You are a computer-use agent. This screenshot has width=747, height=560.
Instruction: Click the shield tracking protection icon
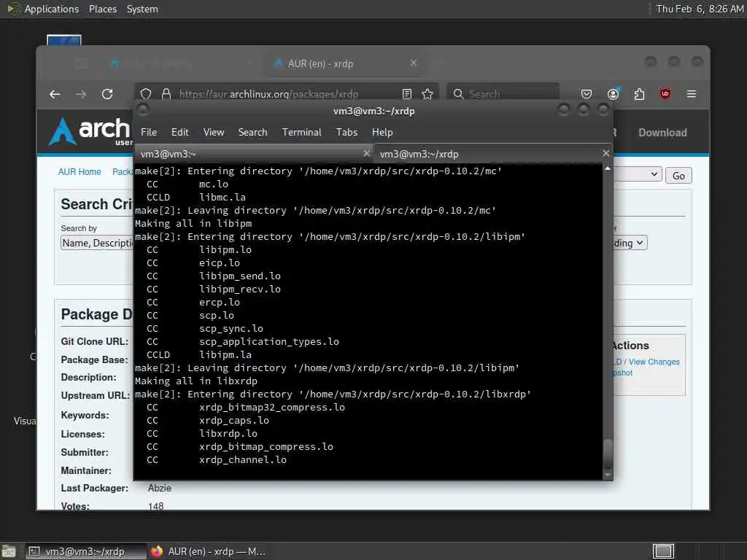(146, 94)
